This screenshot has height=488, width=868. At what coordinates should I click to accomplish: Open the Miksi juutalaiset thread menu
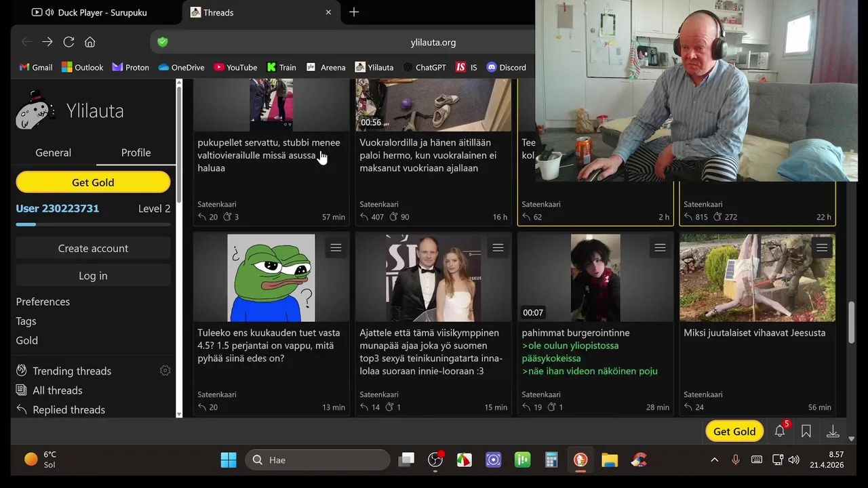[x=822, y=248]
